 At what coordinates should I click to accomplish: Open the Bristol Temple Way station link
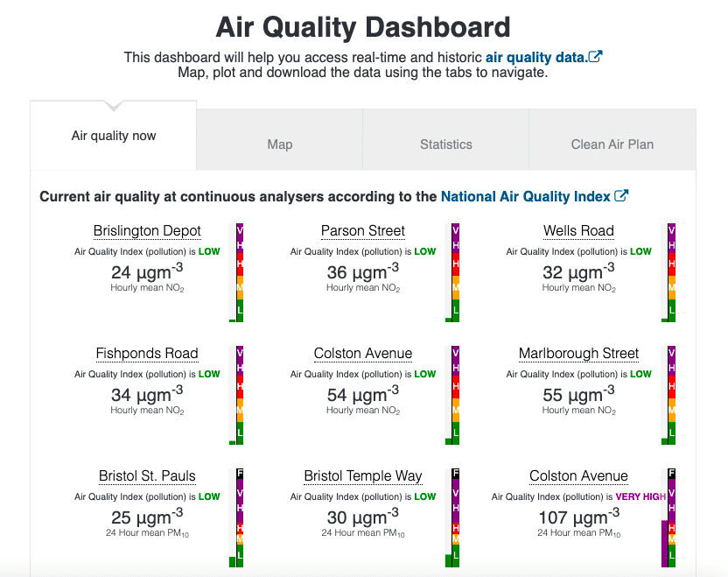point(363,476)
